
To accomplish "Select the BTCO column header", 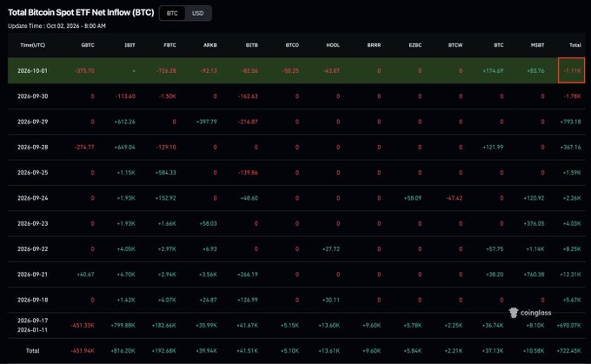I will click(292, 45).
